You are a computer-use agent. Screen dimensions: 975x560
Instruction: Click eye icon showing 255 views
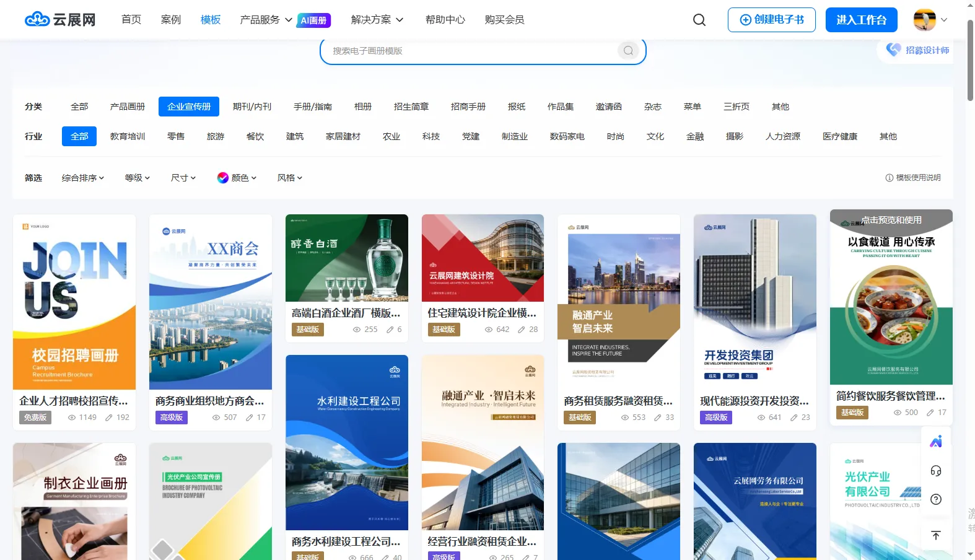click(x=357, y=330)
